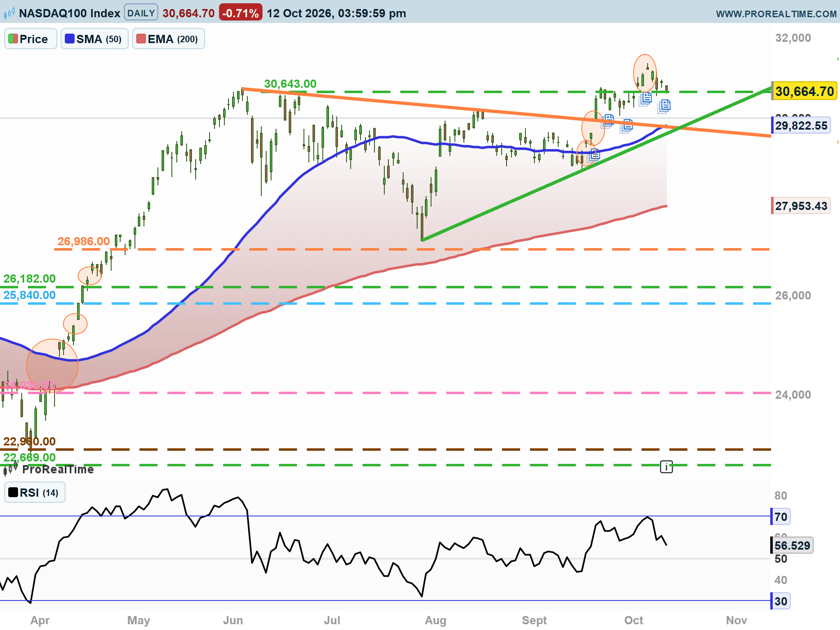Click the blue 25,840.00 level label
The width and height of the screenshot is (840, 630).
30,295
